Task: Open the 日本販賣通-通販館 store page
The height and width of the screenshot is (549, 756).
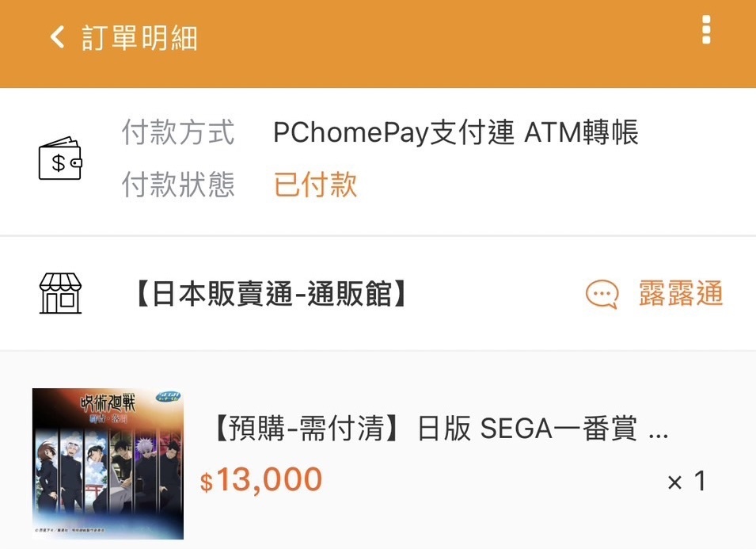Action: tap(271, 293)
